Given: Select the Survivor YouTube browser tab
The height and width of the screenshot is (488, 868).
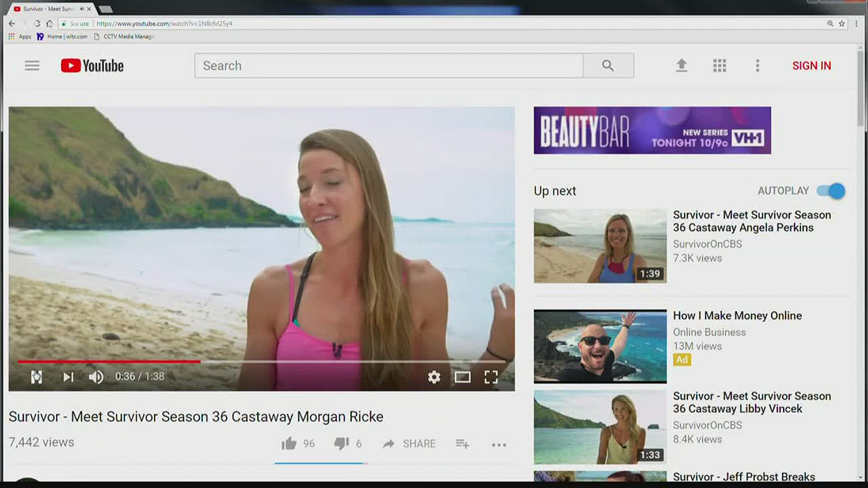Looking at the screenshot, I should click(x=50, y=9).
